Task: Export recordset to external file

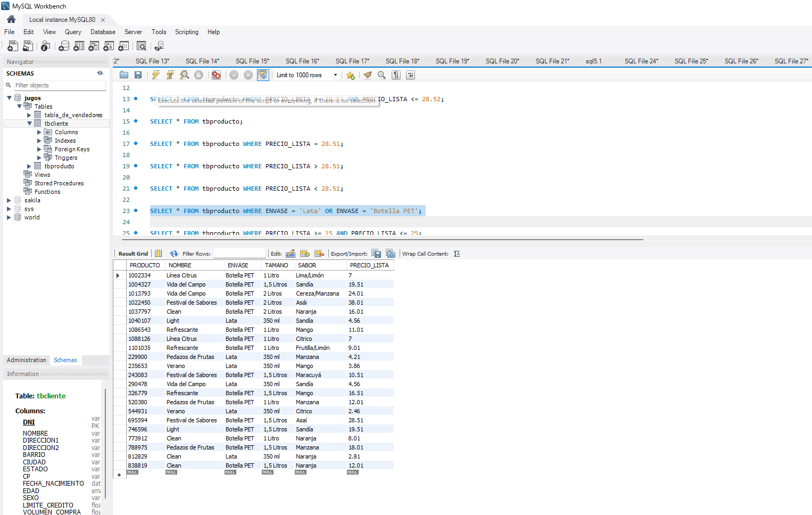Action: [376, 254]
